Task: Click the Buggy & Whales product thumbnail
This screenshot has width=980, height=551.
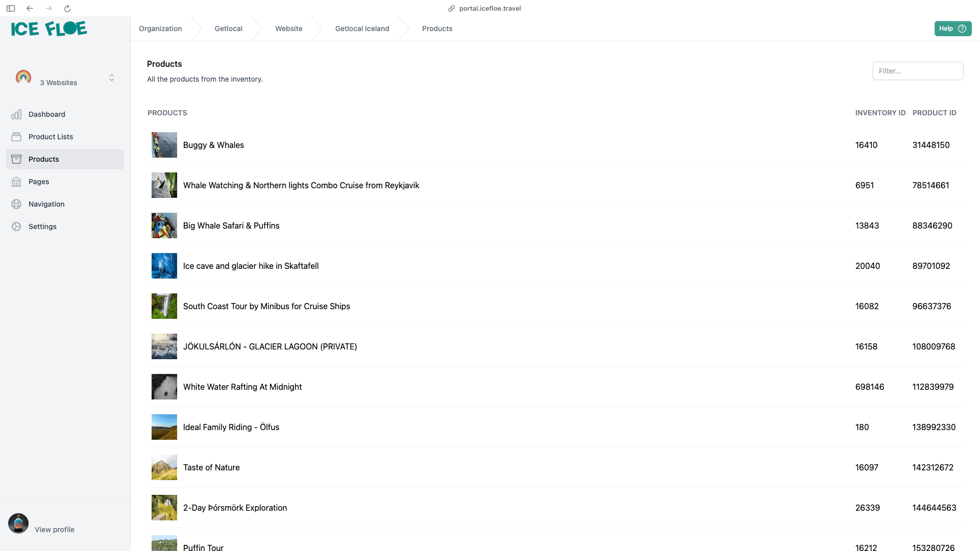Action: point(164,145)
